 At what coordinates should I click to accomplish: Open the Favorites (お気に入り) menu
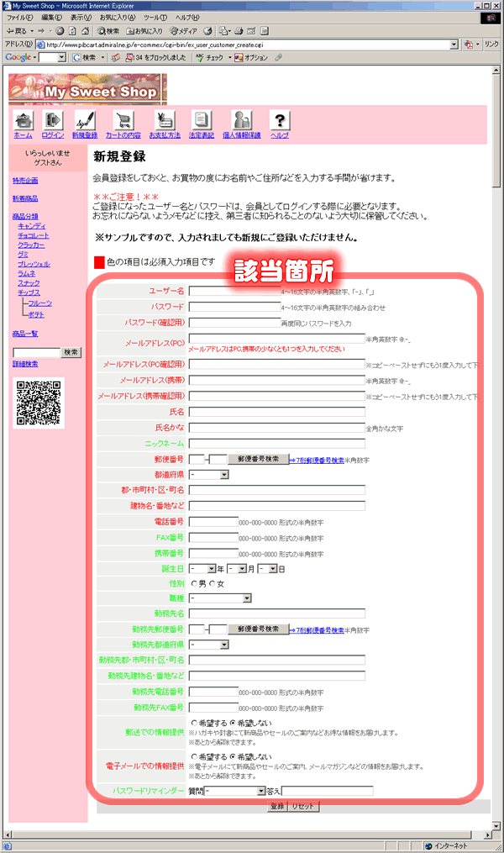118,18
